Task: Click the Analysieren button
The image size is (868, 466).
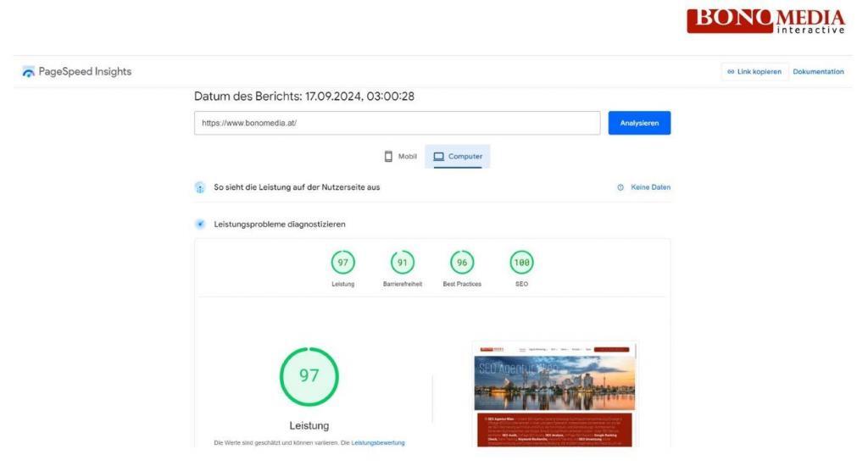Action: tap(639, 123)
